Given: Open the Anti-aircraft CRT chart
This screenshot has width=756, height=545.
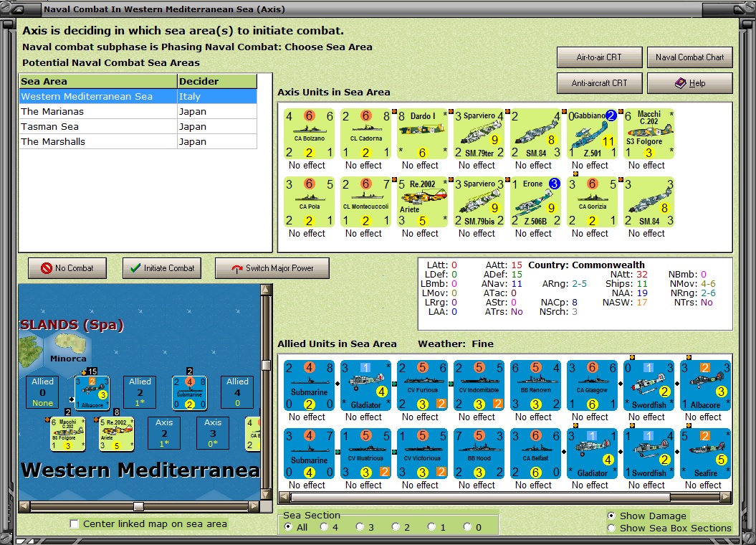Looking at the screenshot, I should 599,83.
